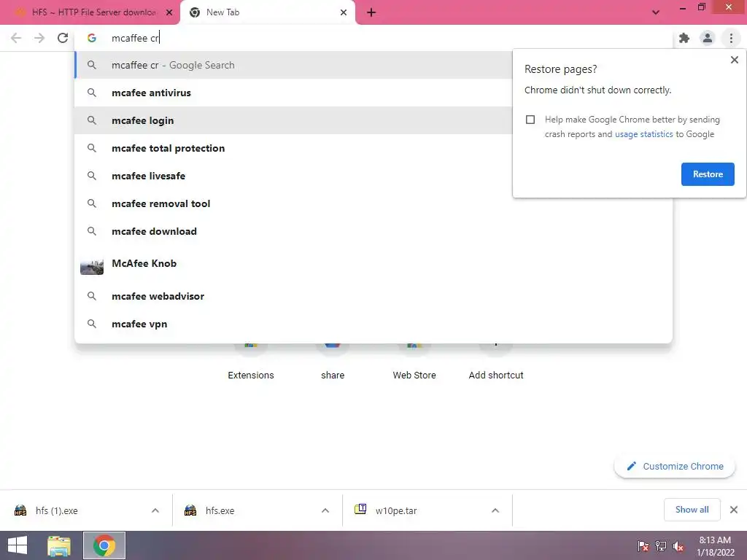Choose the 'mcafee login' suggestion
The width and height of the screenshot is (747, 560).
pos(293,120)
